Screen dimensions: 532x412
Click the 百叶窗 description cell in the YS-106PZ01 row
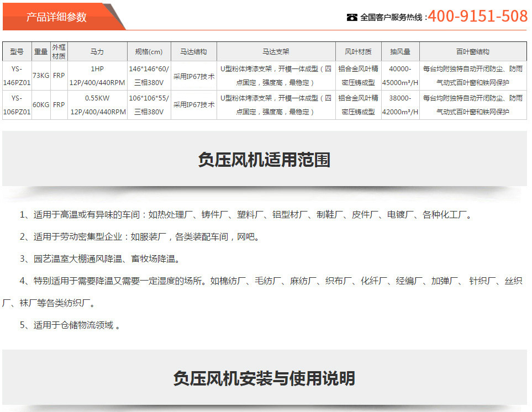pos(473,105)
